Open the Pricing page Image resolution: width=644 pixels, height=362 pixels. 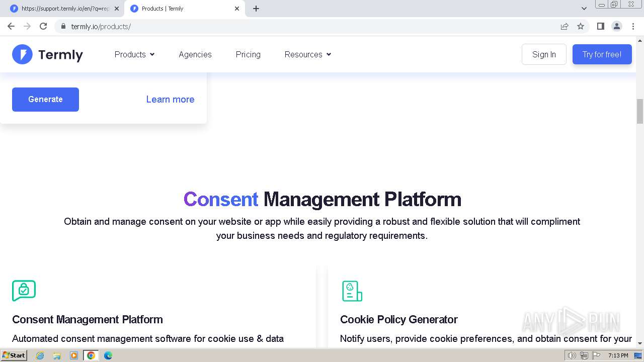point(248,54)
